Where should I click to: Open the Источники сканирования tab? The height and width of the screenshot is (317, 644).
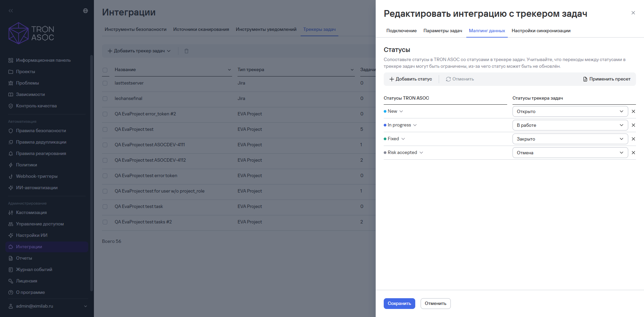pyautogui.click(x=201, y=30)
